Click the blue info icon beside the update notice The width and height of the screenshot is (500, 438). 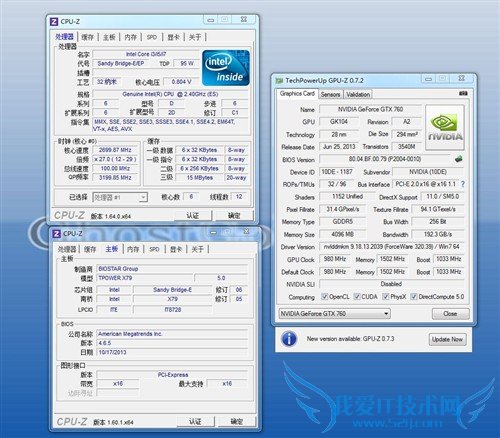289,339
